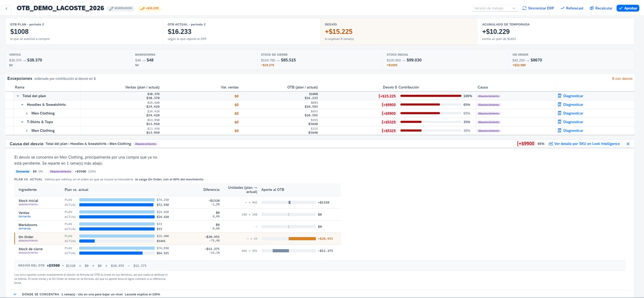Viewport: 644px width, 298px height.
Task: Go back using the top-left arrow
Action: click(6, 8)
